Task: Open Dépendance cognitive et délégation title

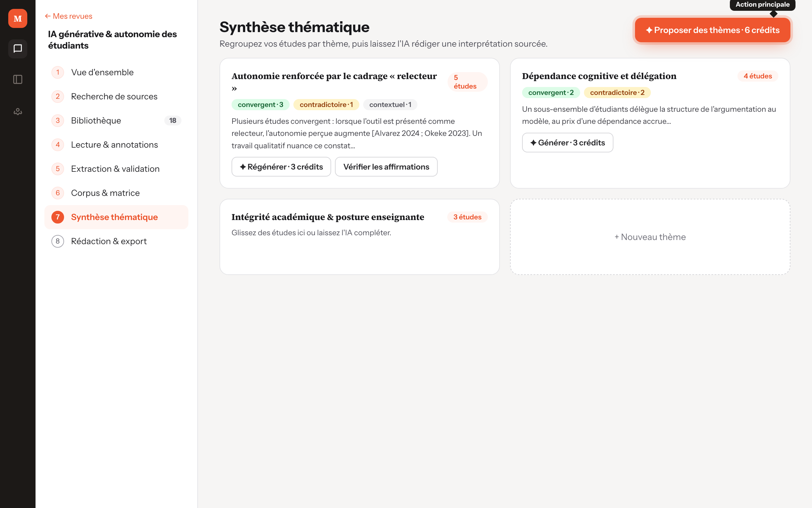Action: [599, 76]
